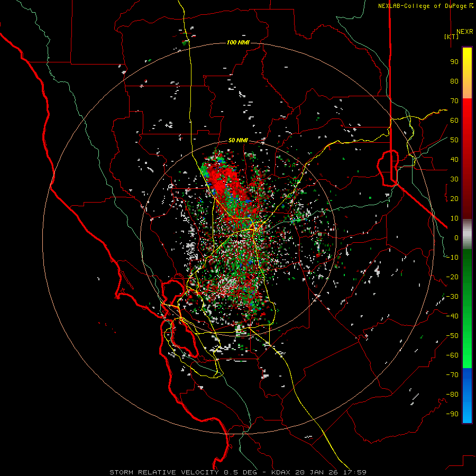Viewport: 476px width, 476px height.
Task: Click the -70 value on the velocity scale
Action: [452, 375]
